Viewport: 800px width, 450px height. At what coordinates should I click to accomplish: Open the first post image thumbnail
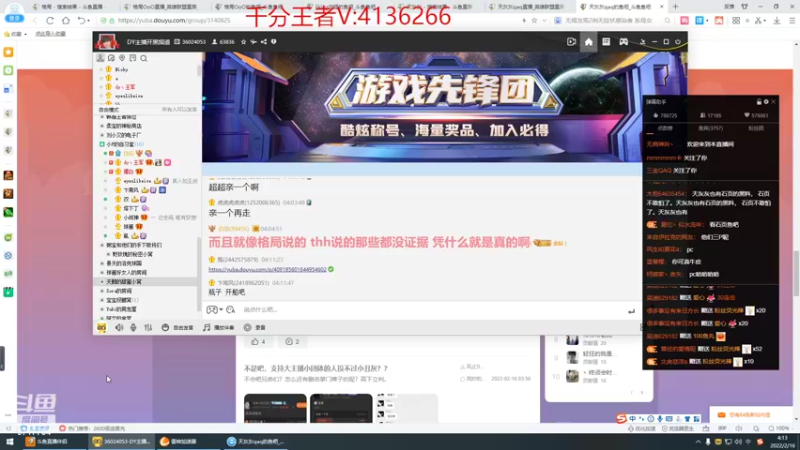point(275,408)
